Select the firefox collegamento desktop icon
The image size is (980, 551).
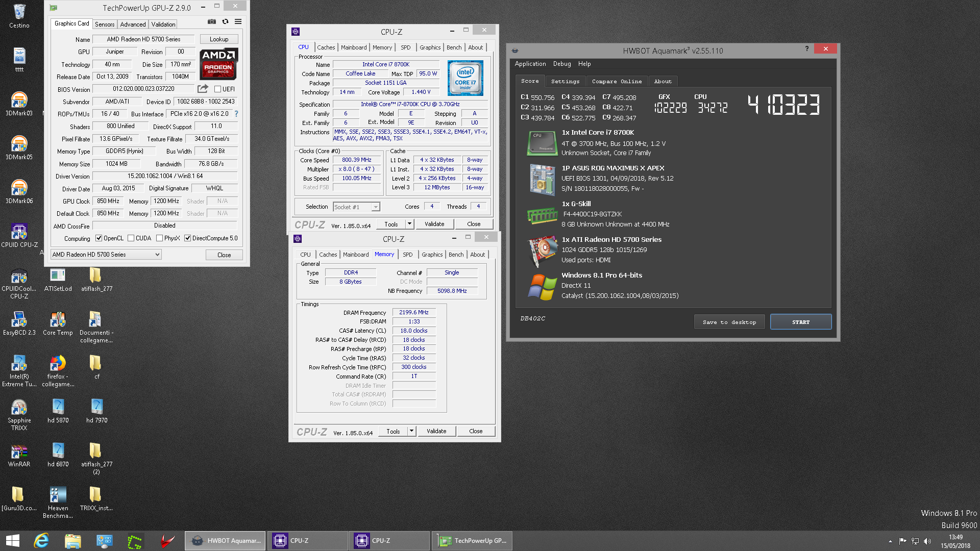coord(58,370)
